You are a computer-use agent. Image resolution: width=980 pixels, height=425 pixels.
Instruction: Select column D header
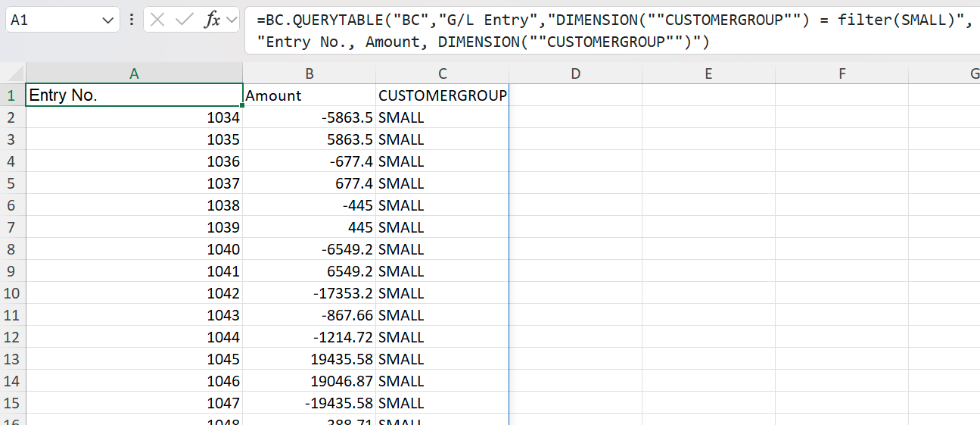coord(576,73)
